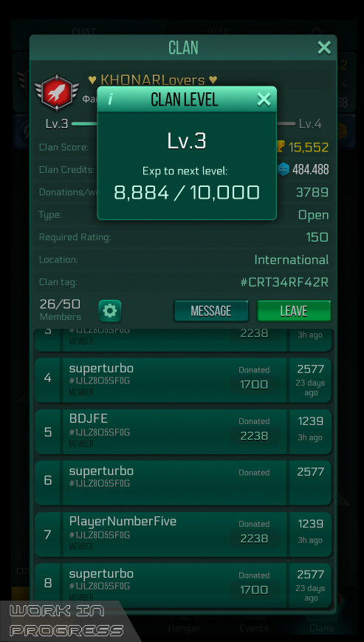Switch to the Events tab
The height and width of the screenshot is (642, 364).
tap(254, 628)
